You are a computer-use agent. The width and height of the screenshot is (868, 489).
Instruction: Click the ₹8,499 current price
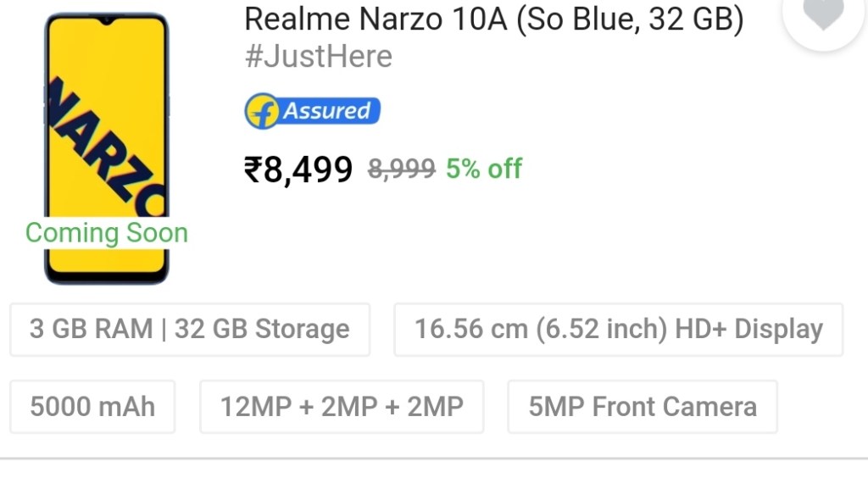pos(298,169)
